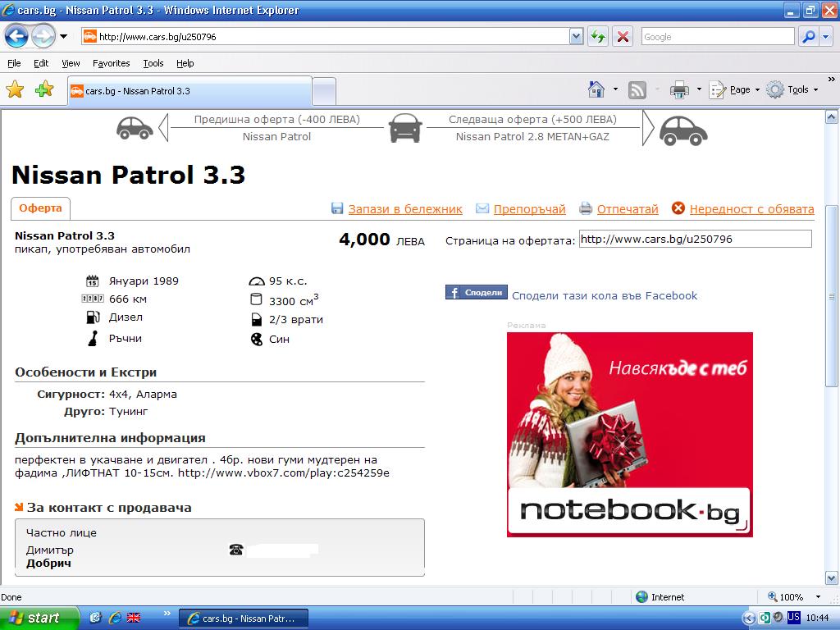Image resolution: width=840 pixels, height=630 pixels.
Task: Click the Препоръчай link
Action: pos(529,209)
